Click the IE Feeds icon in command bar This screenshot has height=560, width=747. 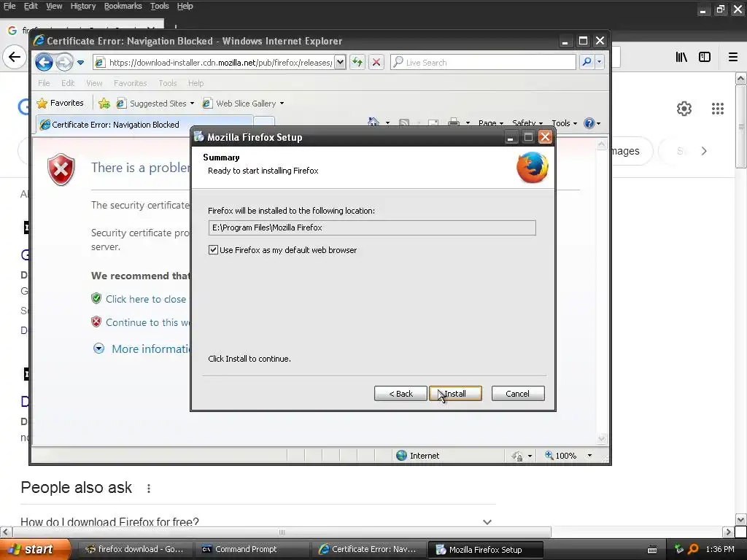pos(403,122)
